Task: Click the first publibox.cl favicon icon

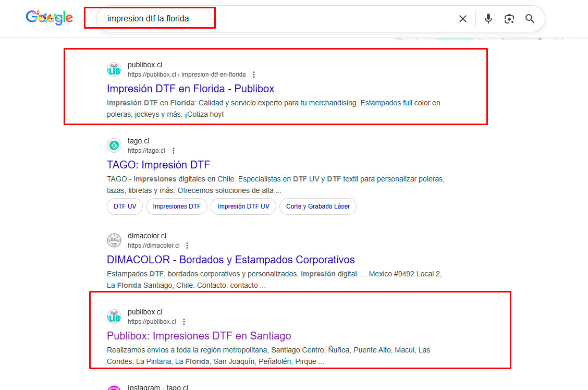Action: 114,69
